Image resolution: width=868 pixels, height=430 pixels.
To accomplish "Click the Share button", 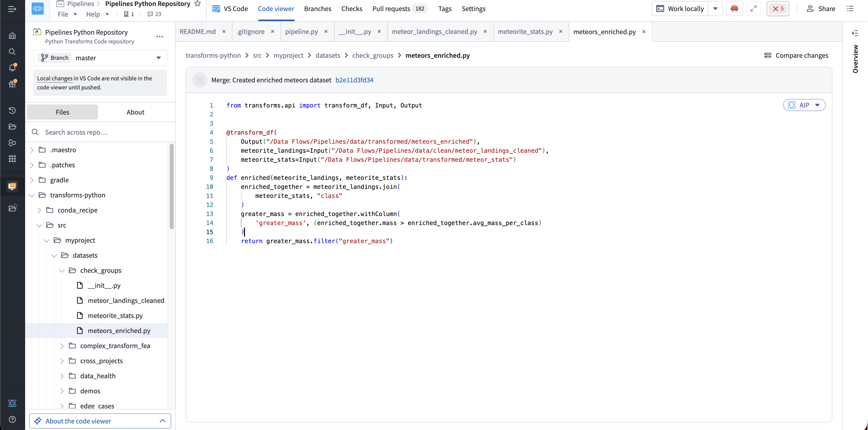I will click(x=821, y=9).
